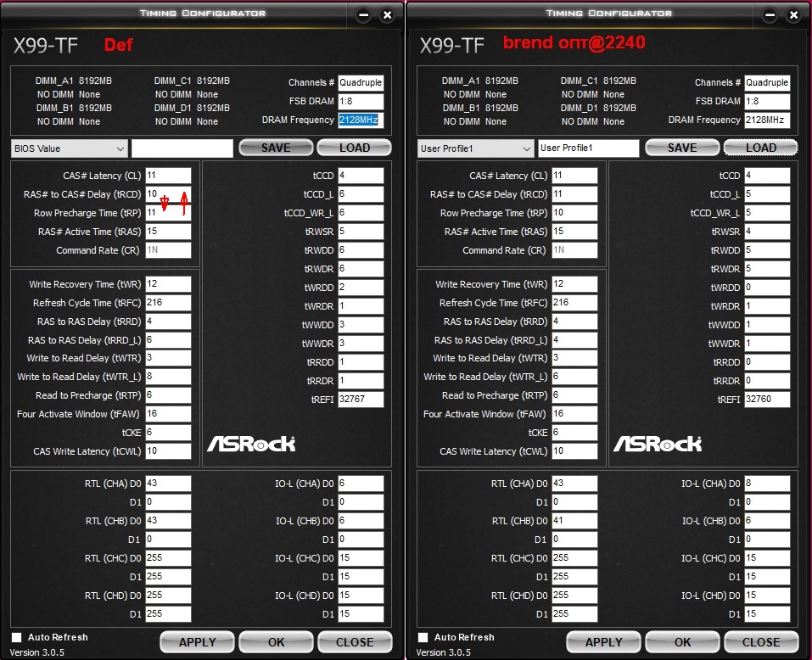Viewport: 812px width, 660px height.
Task: Click RTL (CHB) D0 value 41 right window
Action: [x=574, y=521]
